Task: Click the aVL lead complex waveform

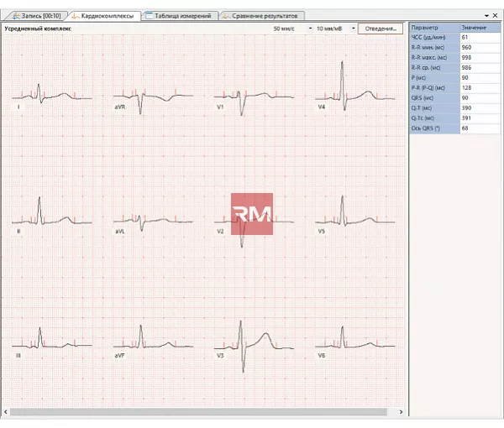Action: tap(153, 223)
